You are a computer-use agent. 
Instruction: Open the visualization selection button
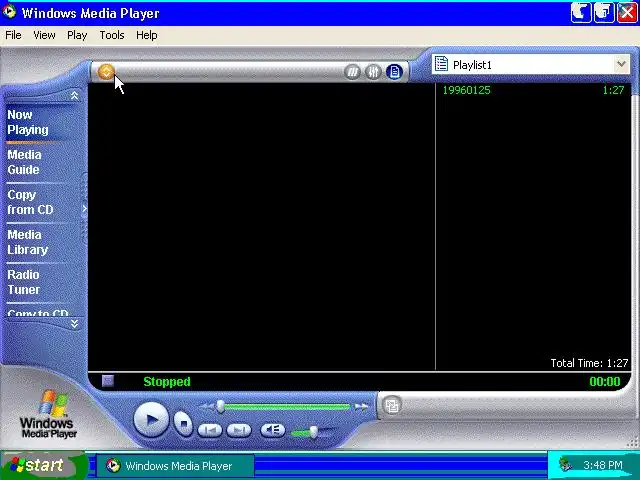coord(352,72)
